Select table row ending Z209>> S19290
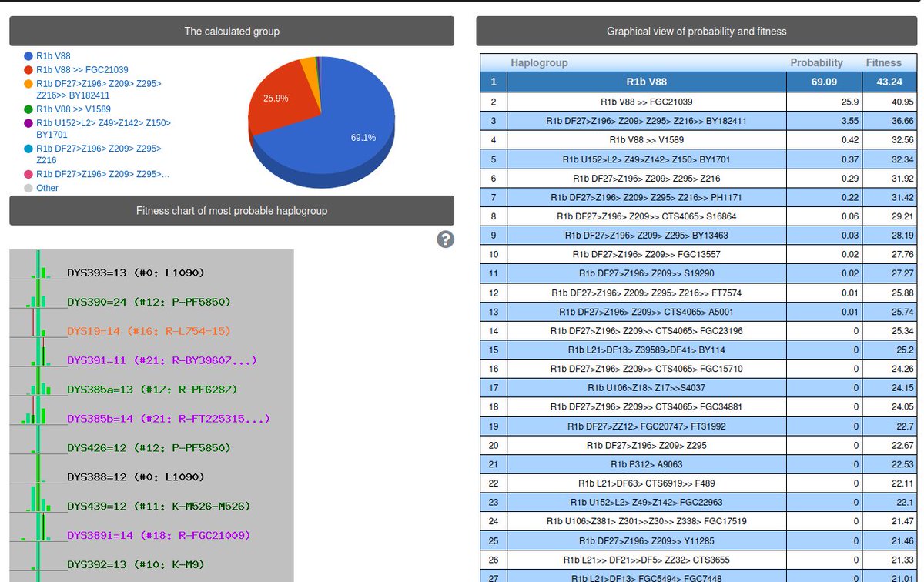924x582 pixels. (698, 273)
